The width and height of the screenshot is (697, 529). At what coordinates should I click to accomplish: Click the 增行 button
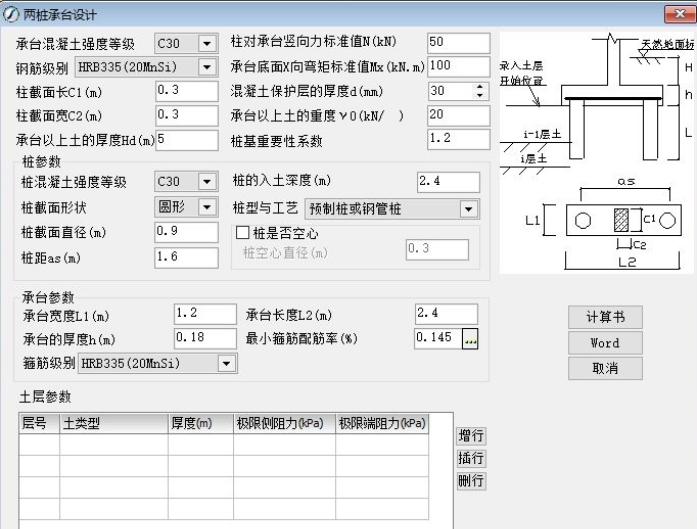[471, 436]
